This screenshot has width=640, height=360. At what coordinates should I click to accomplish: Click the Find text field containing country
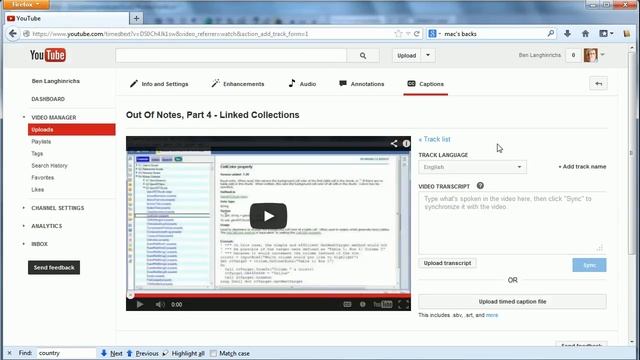point(66,353)
